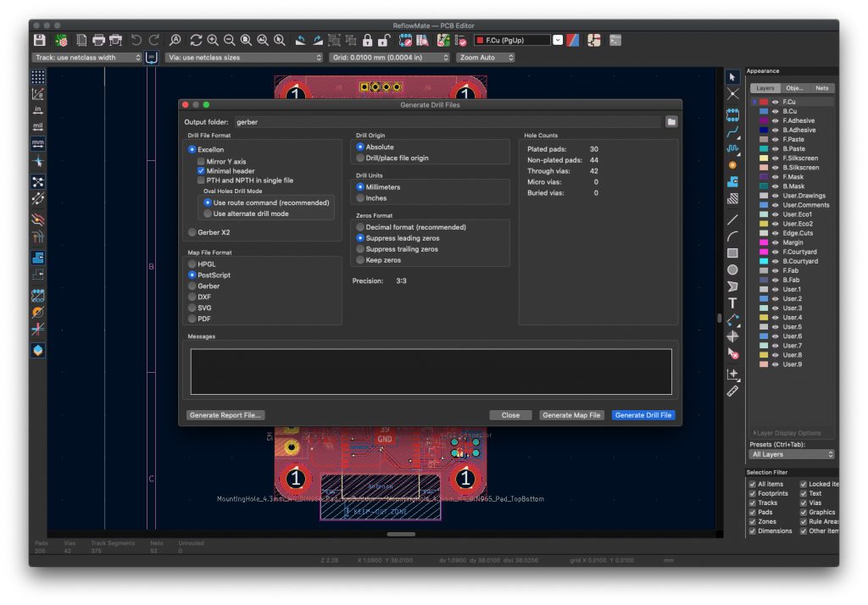The width and height of the screenshot is (868, 605).
Task: Choose Drill/place file origin
Action: (360, 158)
